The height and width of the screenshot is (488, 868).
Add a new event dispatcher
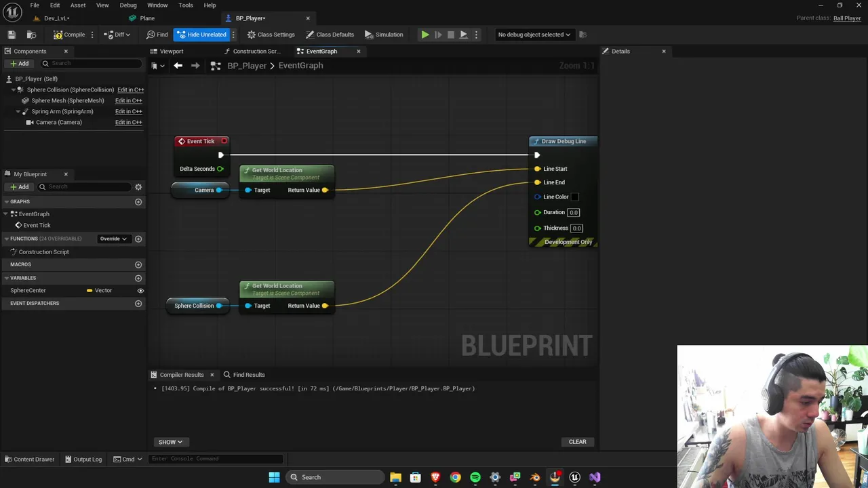tap(138, 304)
